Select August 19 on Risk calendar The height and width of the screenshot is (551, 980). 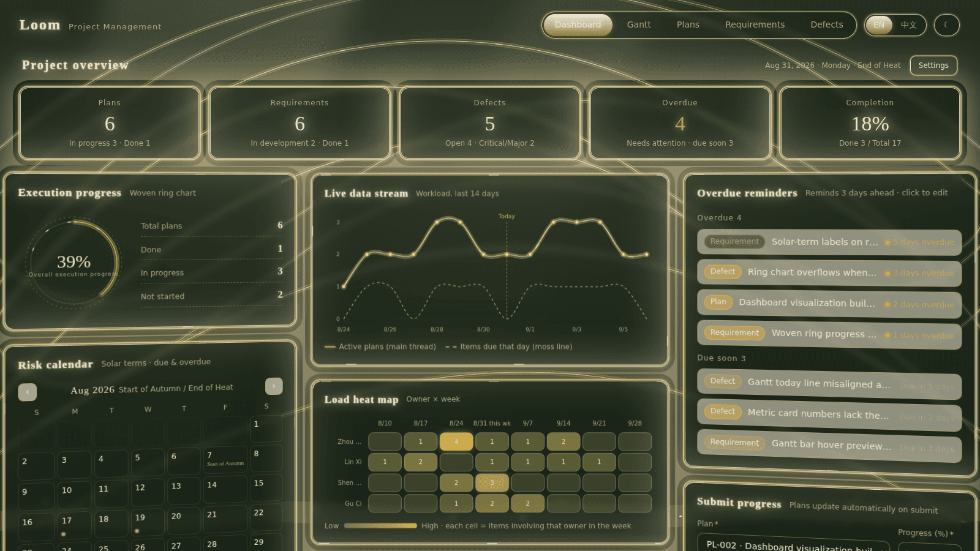(148, 522)
